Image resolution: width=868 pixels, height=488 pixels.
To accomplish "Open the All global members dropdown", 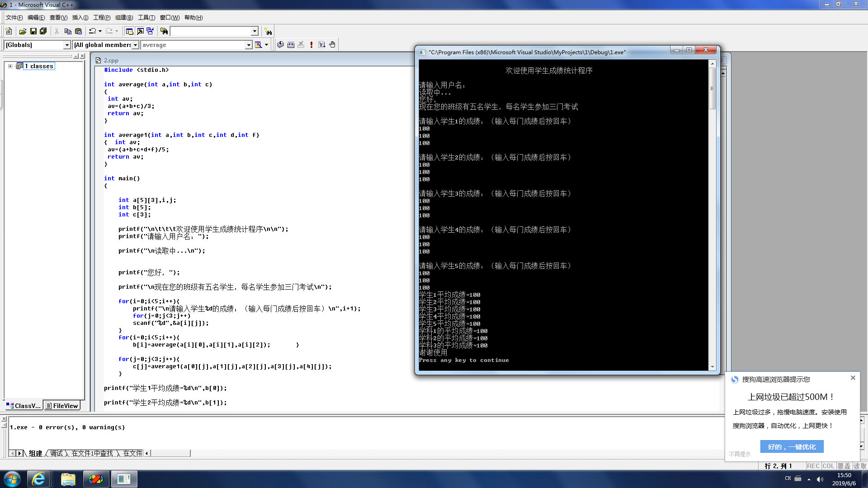I will [135, 45].
